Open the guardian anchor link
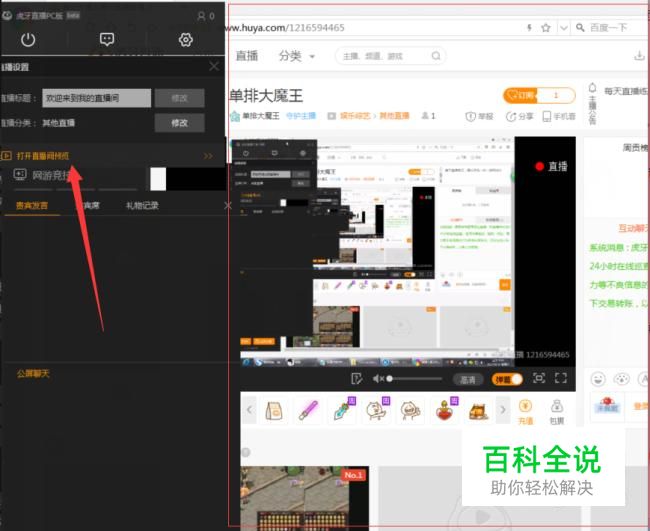 [x=301, y=116]
